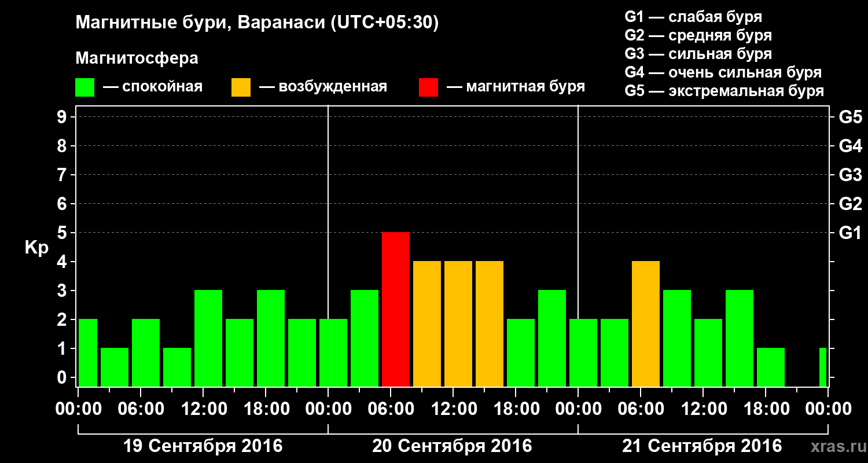Screen dimensions: 868x463
Task: Click 18:00 tick label under 19 September
Action: coord(266,409)
